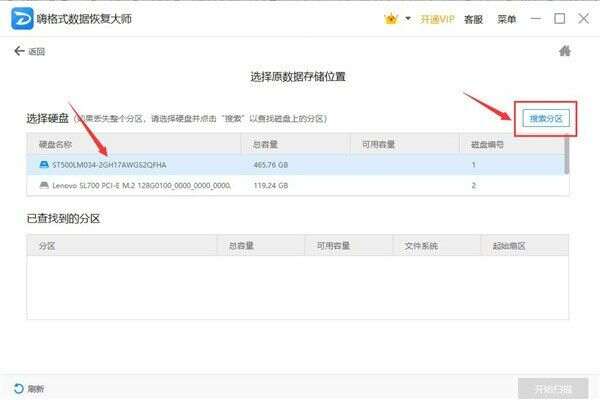Click the VIP crown icon

[390, 18]
